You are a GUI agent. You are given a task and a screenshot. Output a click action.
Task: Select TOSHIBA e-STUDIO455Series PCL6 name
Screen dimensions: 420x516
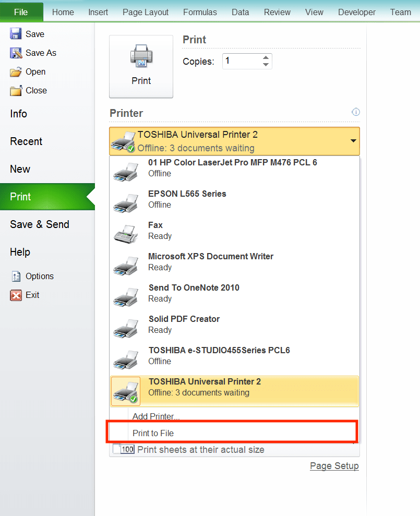coord(219,350)
